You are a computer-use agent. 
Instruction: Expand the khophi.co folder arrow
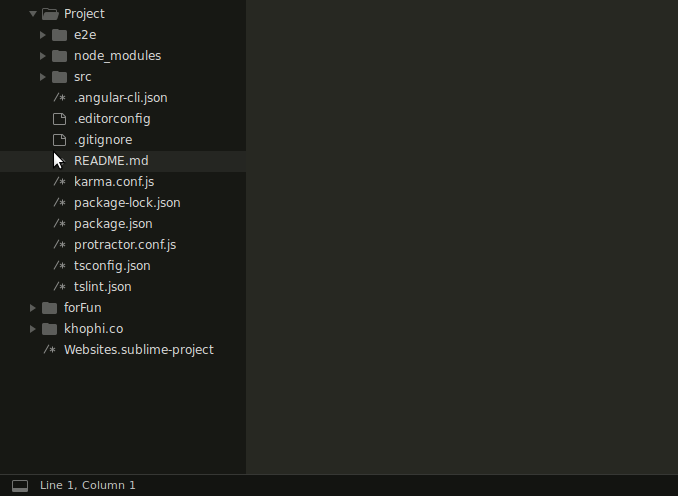[33, 329]
